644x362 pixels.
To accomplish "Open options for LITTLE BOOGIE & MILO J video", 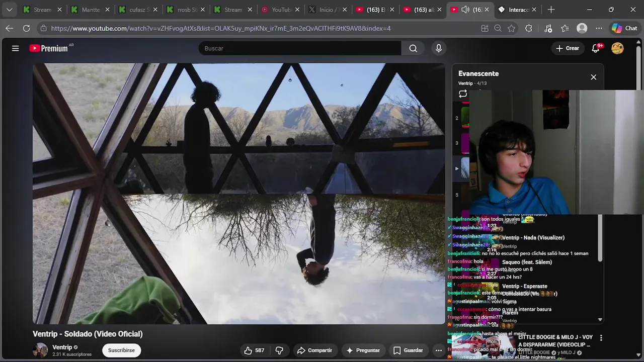I will (601, 338).
